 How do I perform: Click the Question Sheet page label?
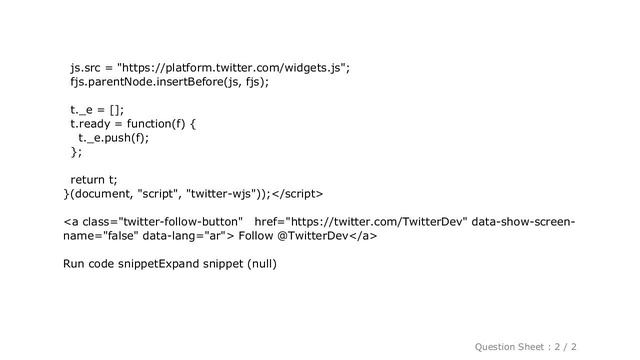coord(509,347)
